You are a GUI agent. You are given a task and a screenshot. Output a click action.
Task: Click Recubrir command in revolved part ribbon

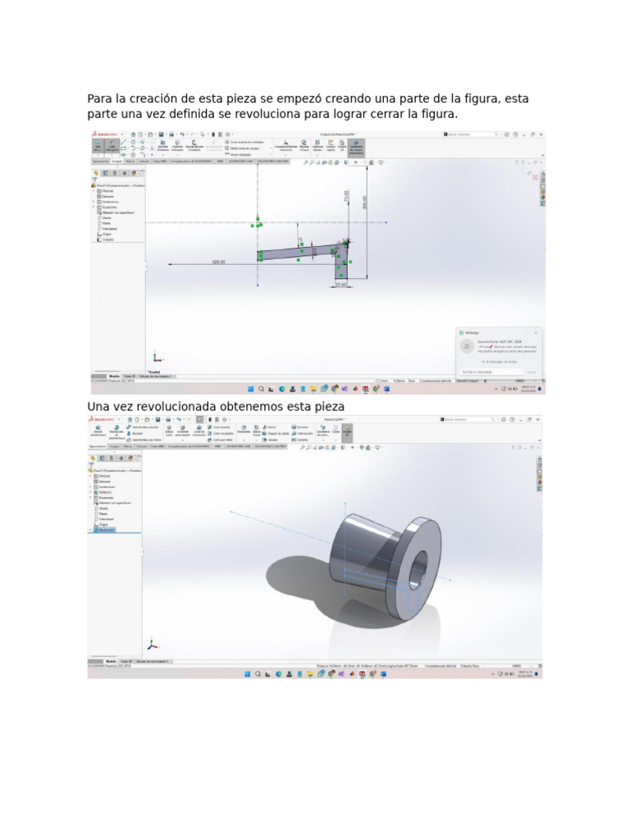pos(137,433)
